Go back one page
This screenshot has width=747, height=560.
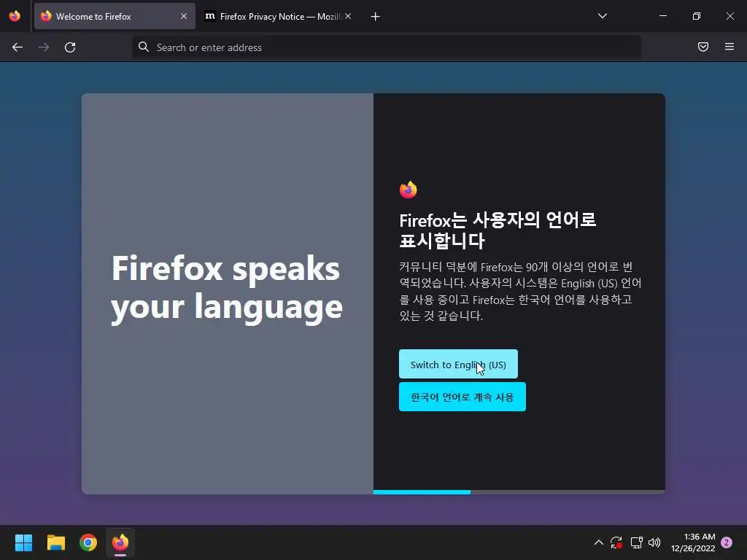tap(18, 47)
